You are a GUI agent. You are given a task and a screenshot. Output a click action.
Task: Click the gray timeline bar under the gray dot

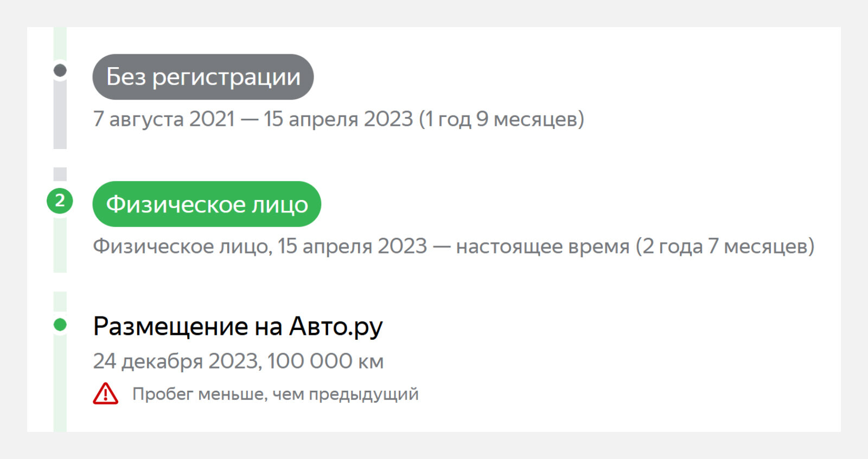click(x=60, y=114)
